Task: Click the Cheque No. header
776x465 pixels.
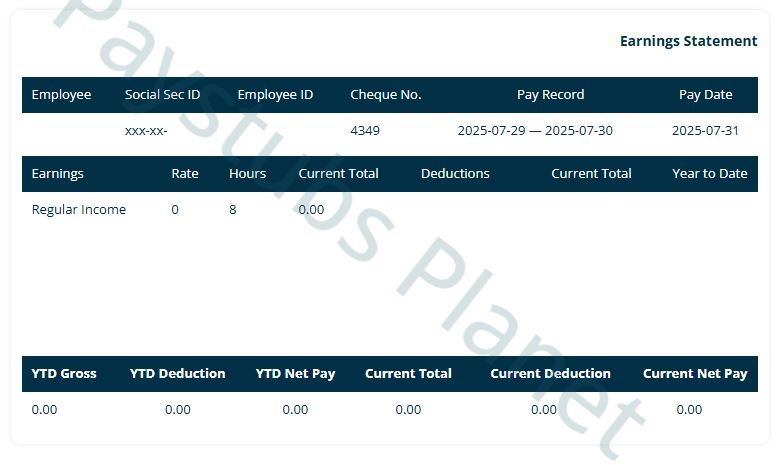Action: pyautogui.click(x=386, y=94)
